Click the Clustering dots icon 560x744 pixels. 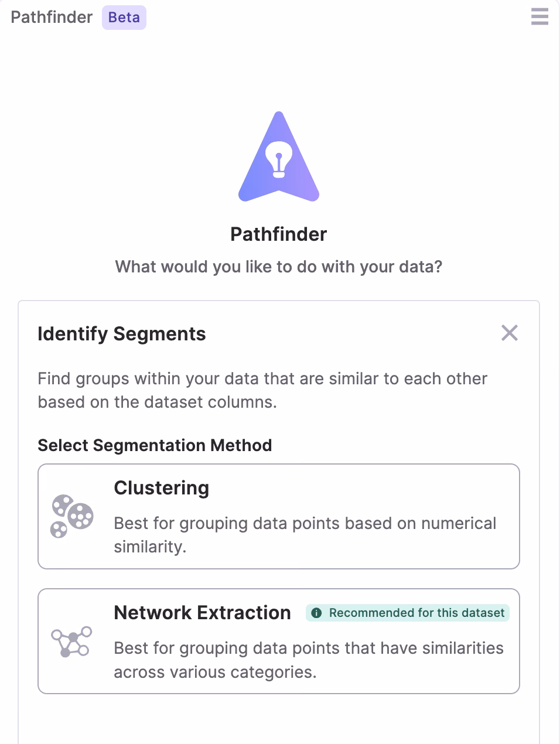click(72, 516)
